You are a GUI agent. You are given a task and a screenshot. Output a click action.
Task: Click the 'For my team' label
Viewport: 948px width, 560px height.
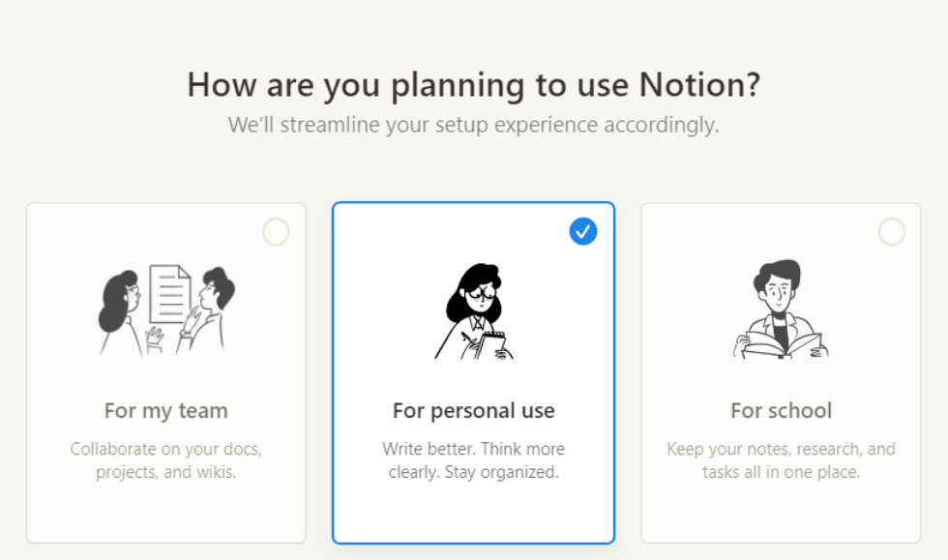[x=165, y=410]
